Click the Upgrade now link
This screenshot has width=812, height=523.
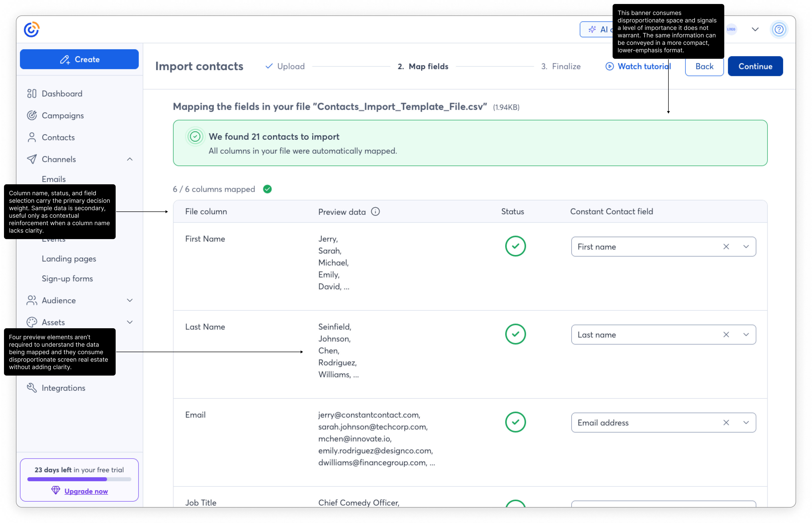pyautogui.click(x=86, y=491)
